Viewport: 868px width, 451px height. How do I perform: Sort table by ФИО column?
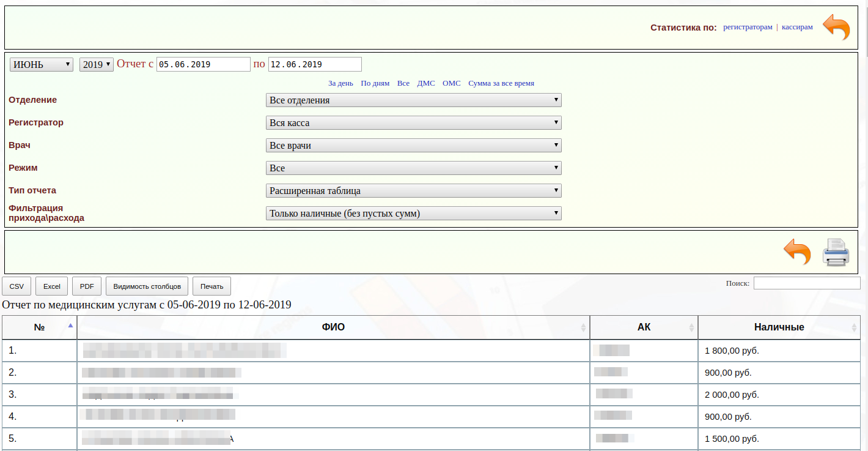[333, 327]
